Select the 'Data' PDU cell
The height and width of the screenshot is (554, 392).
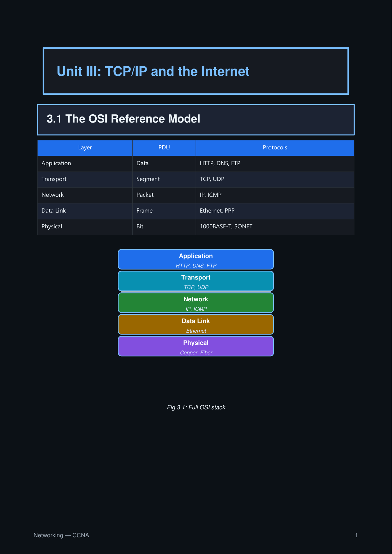coord(164,164)
